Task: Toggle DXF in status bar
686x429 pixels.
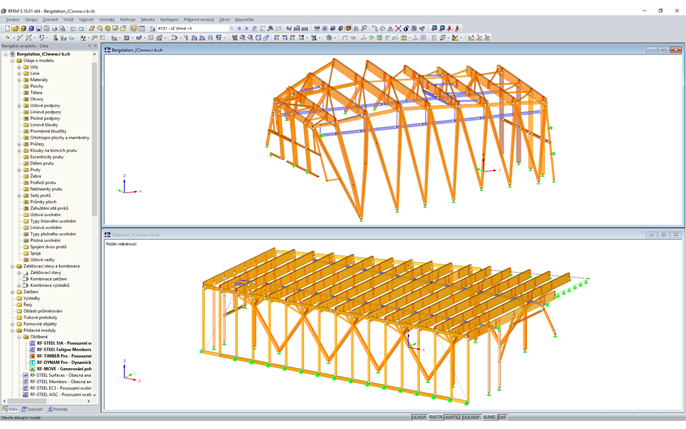Action: (x=502, y=417)
